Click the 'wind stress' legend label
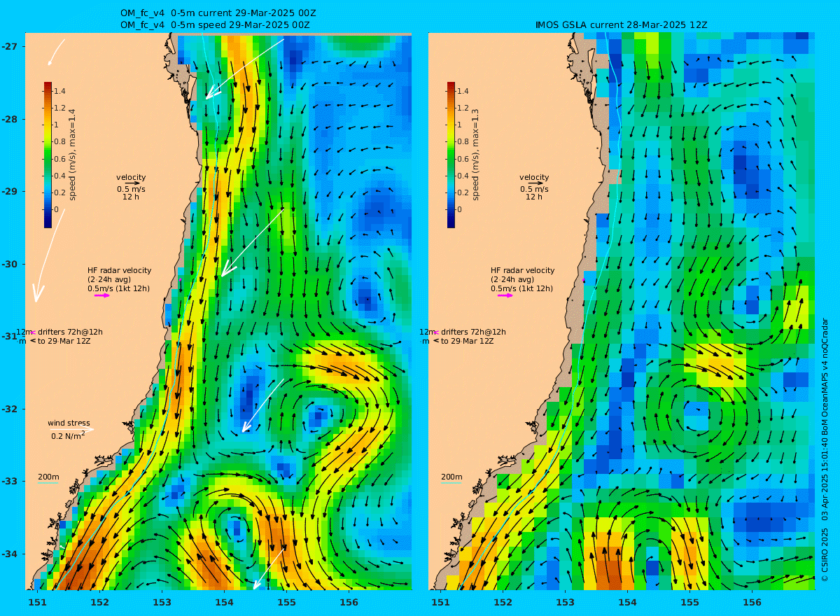The height and width of the screenshot is (616, 840). pyautogui.click(x=69, y=423)
